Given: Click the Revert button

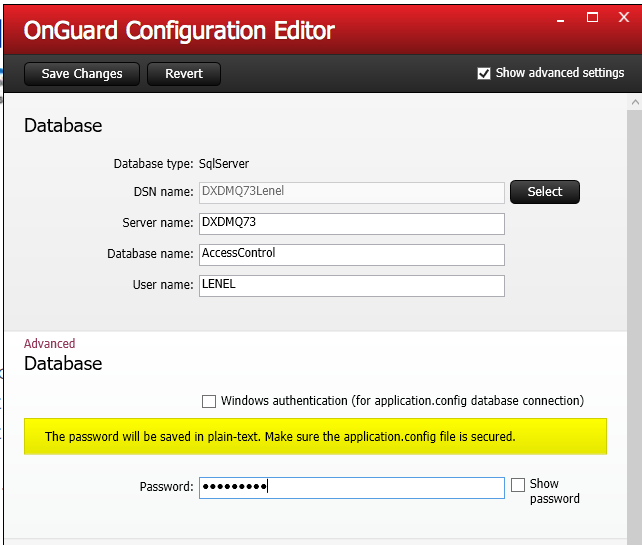Looking at the screenshot, I should click(184, 74).
